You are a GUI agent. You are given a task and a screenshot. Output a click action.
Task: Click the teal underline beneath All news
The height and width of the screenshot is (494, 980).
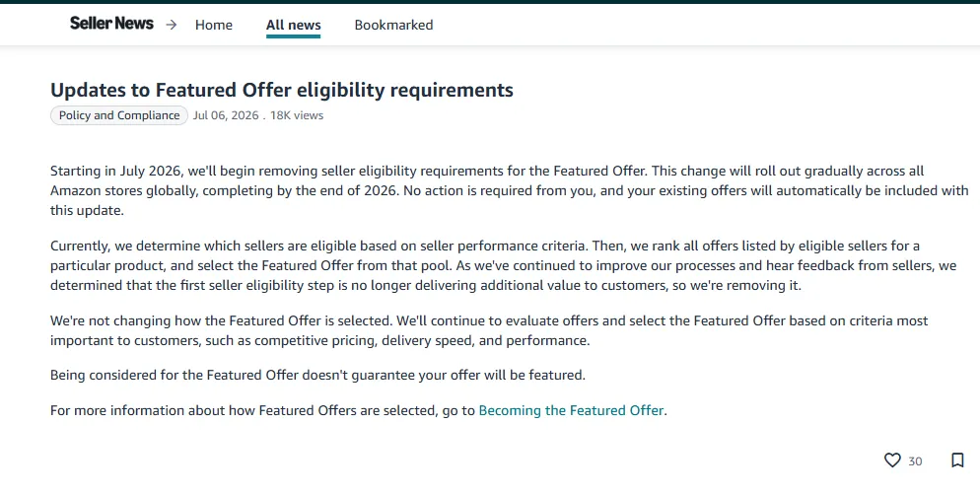(293, 36)
